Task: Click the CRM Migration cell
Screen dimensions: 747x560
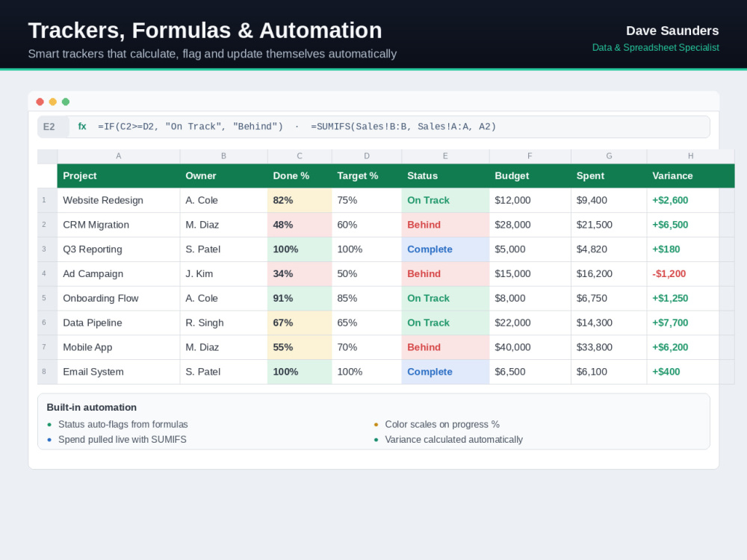Action: click(x=119, y=225)
